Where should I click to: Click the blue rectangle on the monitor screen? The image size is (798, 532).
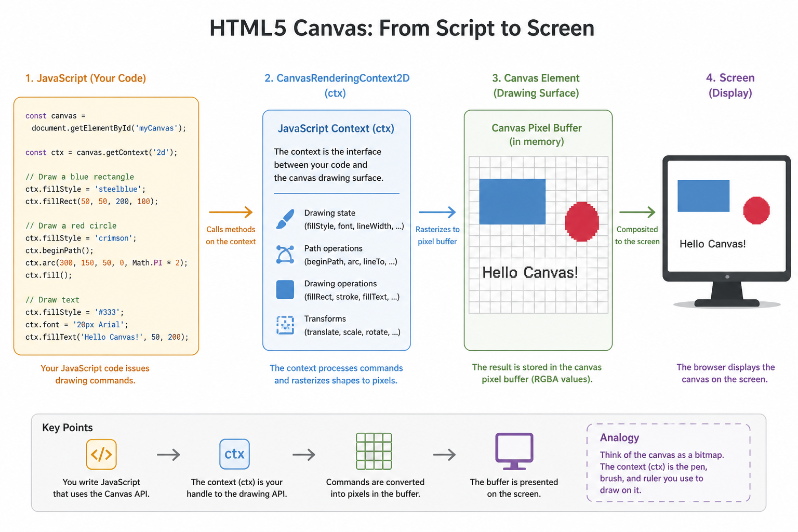[x=703, y=196]
